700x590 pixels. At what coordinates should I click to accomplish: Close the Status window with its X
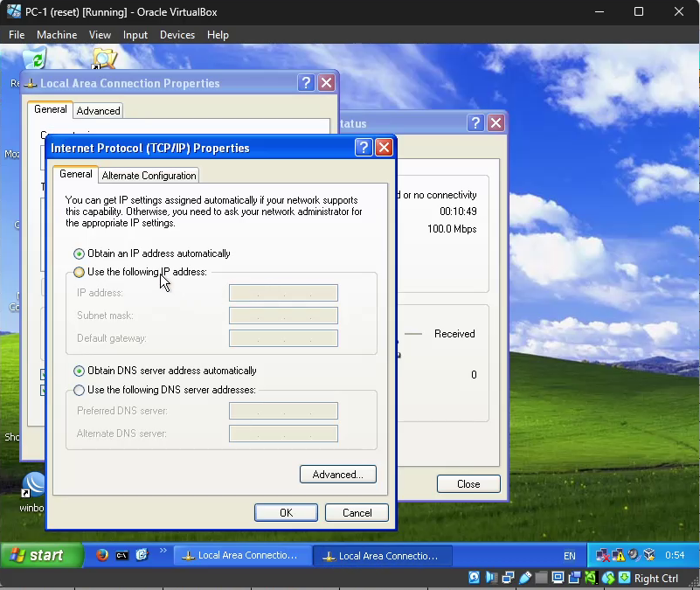496,122
